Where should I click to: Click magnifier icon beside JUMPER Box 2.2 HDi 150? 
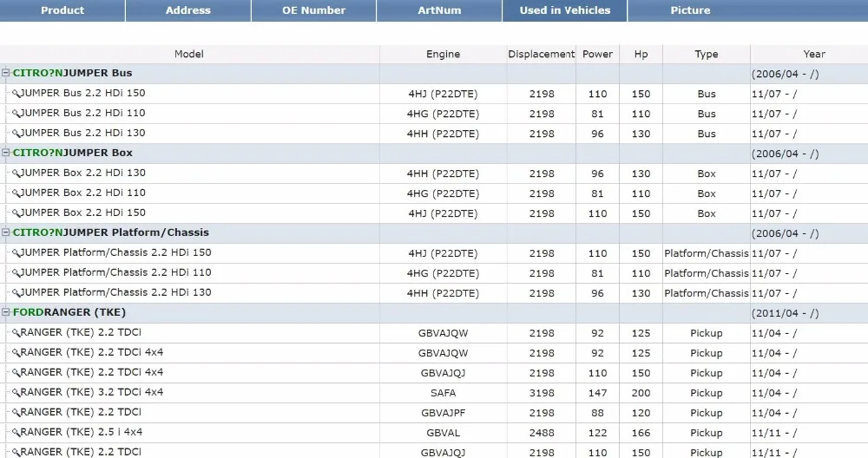[16, 213]
